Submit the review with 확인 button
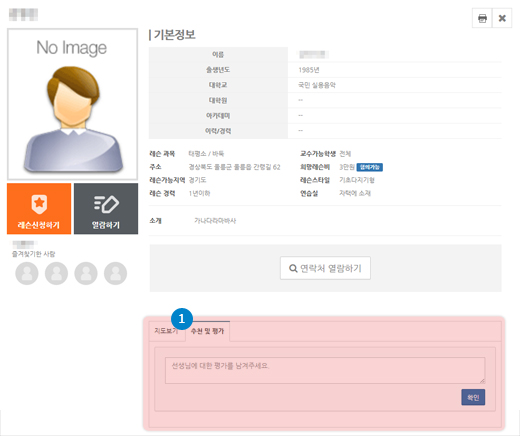This screenshot has width=520, height=436. coord(473,397)
